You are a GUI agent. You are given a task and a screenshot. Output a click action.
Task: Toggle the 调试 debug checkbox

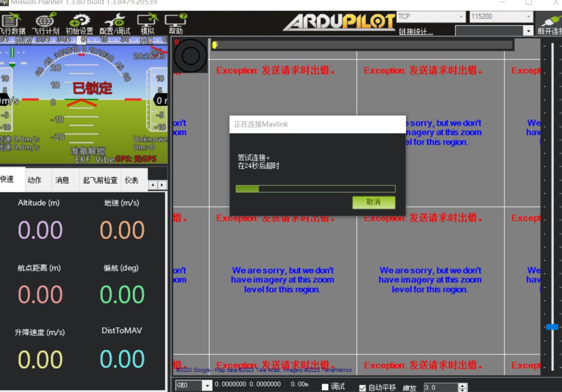(x=325, y=387)
